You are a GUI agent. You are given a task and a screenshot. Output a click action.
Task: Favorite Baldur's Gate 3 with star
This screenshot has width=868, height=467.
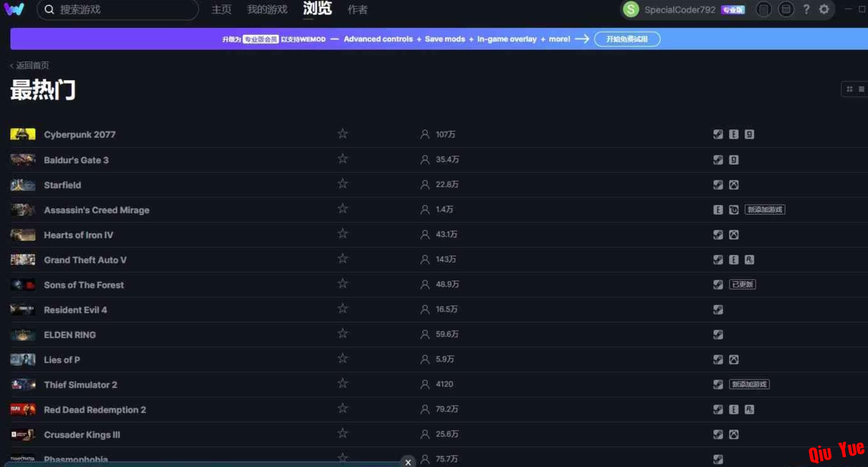click(x=343, y=159)
